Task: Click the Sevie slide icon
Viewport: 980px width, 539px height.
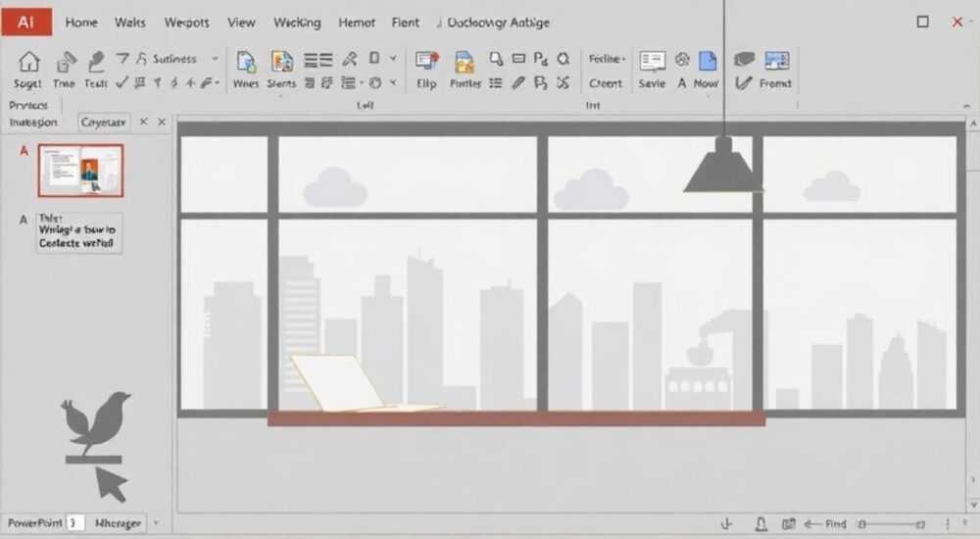Action: [652, 61]
